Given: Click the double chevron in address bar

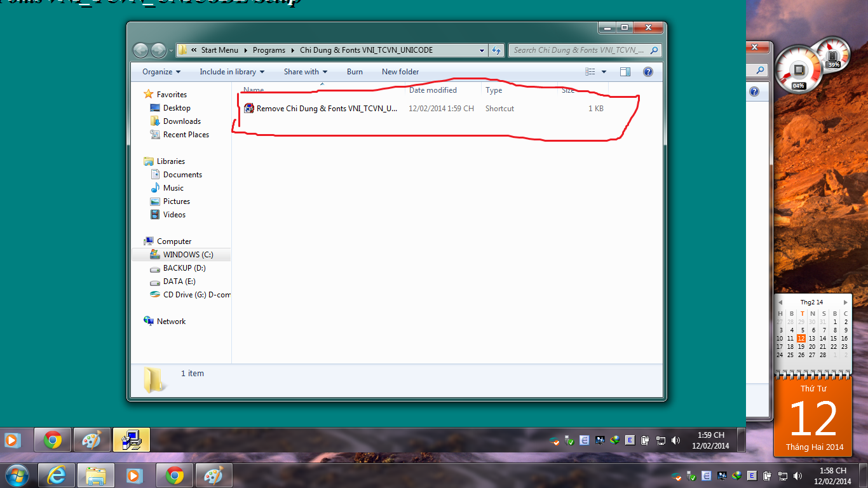Looking at the screenshot, I should click(x=193, y=50).
